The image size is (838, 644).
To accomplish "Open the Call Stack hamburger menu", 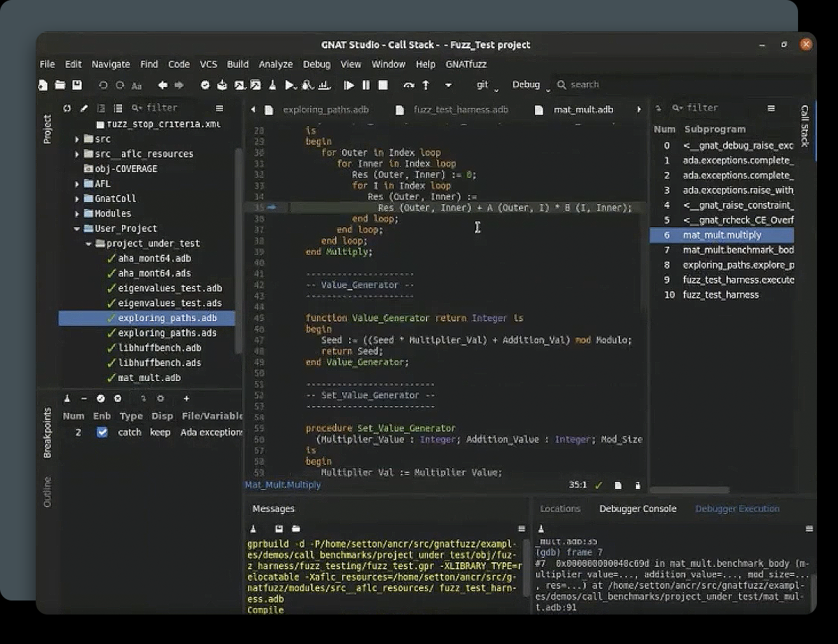I will coord(771,108).
